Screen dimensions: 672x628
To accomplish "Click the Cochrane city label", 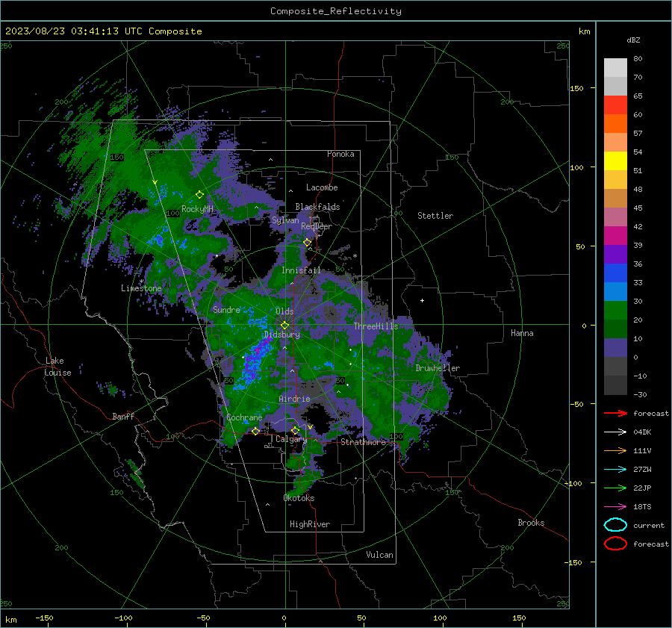I will pyautogui.click(x=244, y=417).
